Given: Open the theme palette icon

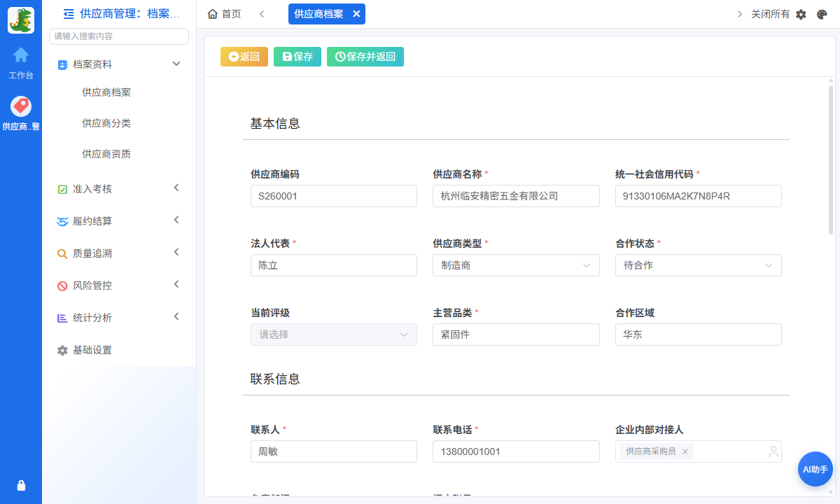Looking at the screenshot, I should (822, 14).
